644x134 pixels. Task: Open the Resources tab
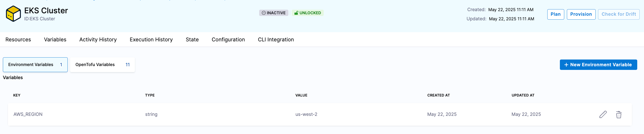click(x=18, y=39)
